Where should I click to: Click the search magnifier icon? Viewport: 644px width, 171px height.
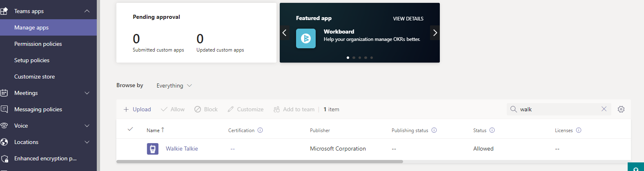[513, 109]
